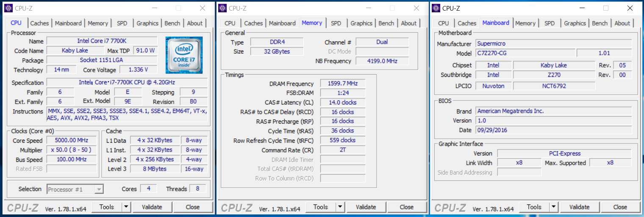Close left CPU-Z window with title bar X
This screenshot has height=217, width=644.
(x=203, y=8)
